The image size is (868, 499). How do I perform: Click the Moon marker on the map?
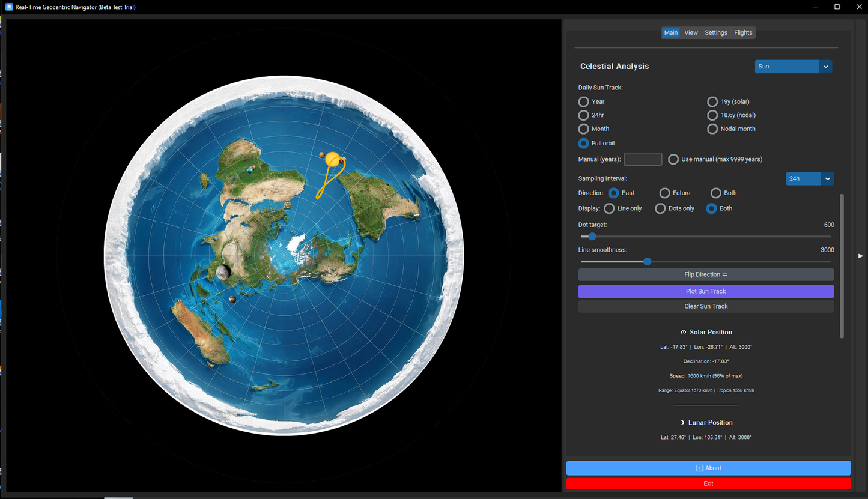coord(223,271)
